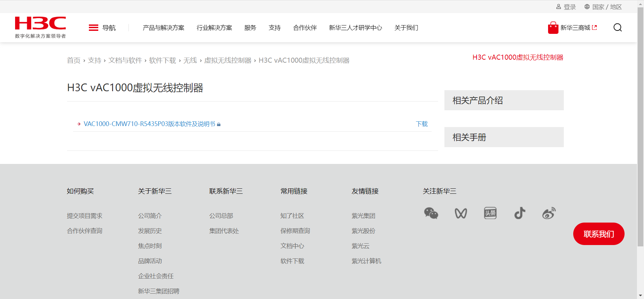
Task: Open 紫光集团 footer link
Action: click(x=363, y=216)
